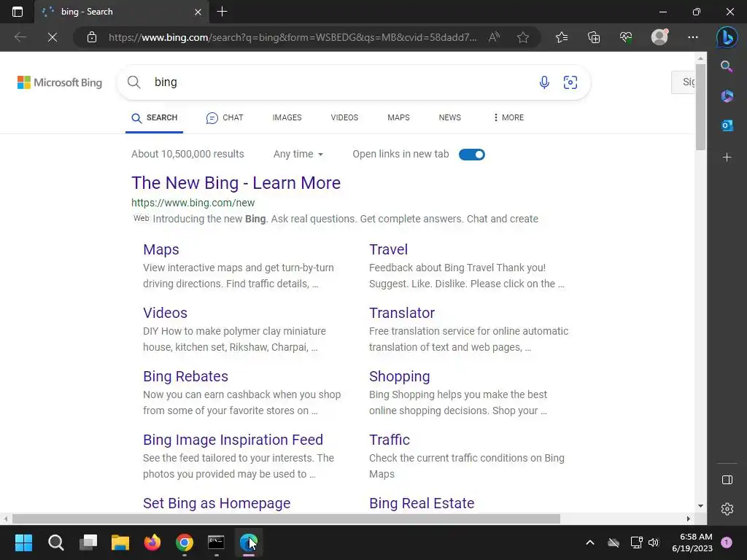Search using an image icon
Screen dimensions: 747x560
pyautogui.click(x=570, y=82)
